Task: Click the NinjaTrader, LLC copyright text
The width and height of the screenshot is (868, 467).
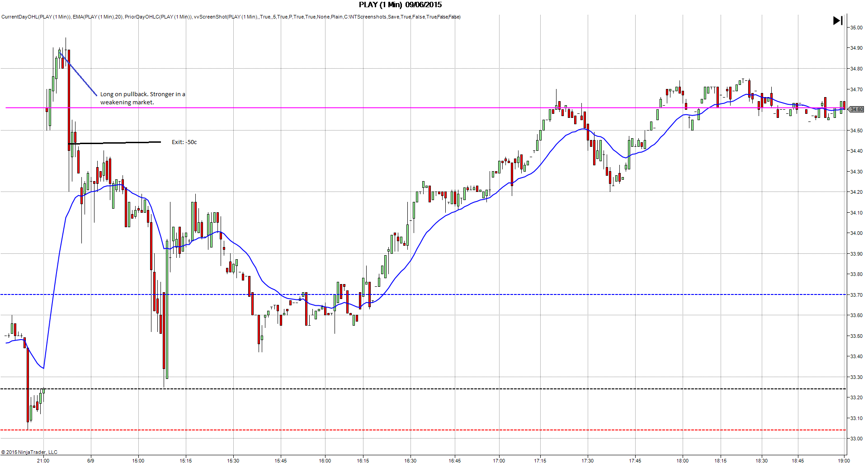Action: [x=29, y=452]
